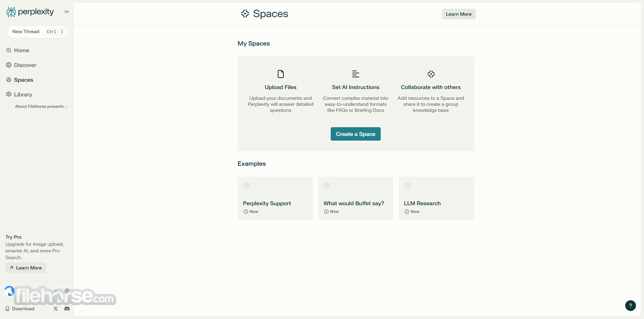Click the Upload Files heading
The image size is (644, 319).
[281, 87]
